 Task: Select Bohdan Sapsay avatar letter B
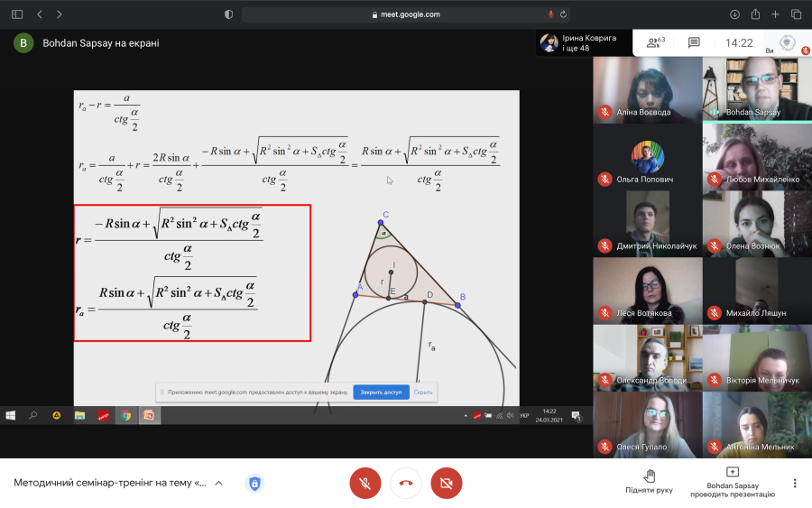click(x=23, y=43)
